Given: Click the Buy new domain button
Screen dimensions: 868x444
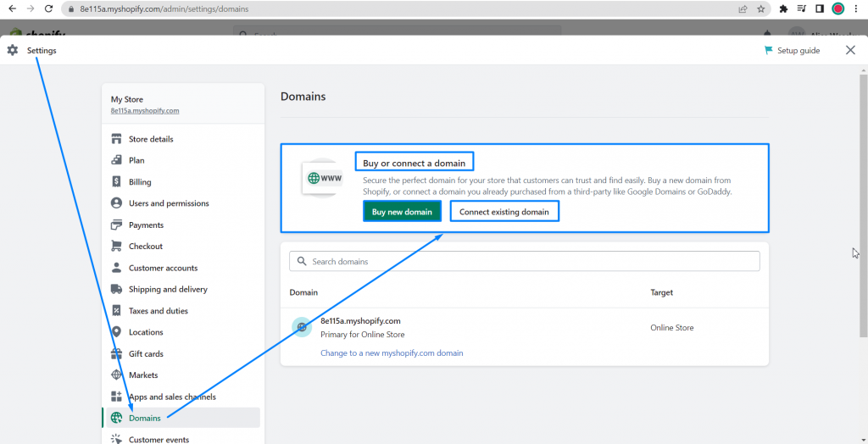Looking at the screenshot, I should pyautogui.click(x=402, y=212).
